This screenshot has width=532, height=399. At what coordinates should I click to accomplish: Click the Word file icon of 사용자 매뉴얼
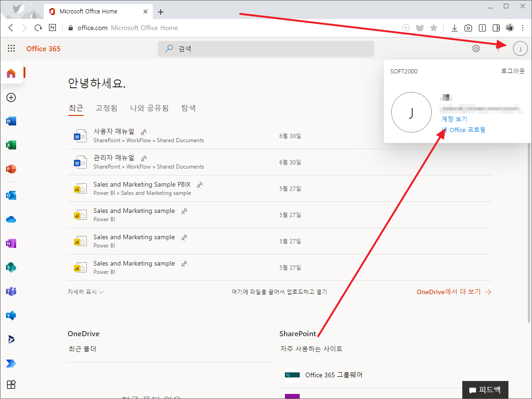tap(80, 136)
